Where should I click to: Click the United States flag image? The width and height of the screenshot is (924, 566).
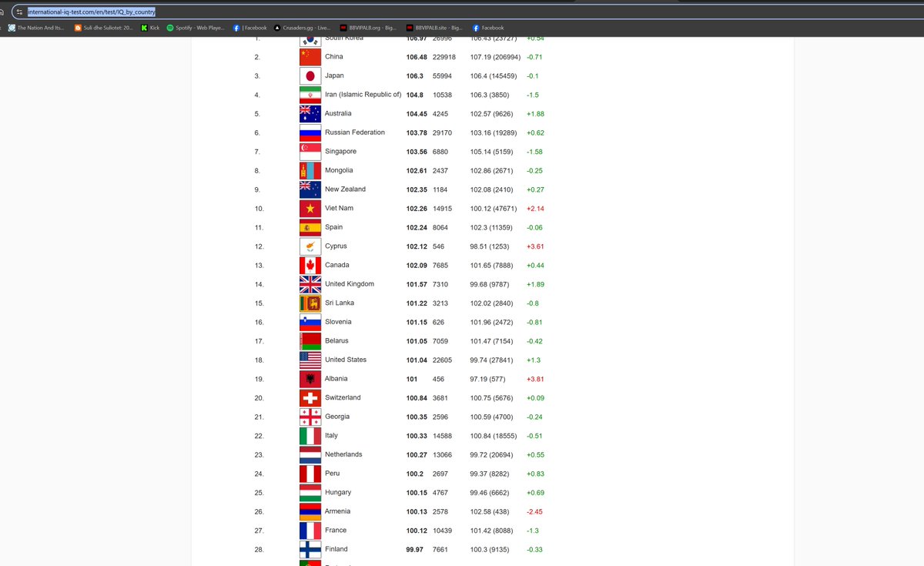310,360
